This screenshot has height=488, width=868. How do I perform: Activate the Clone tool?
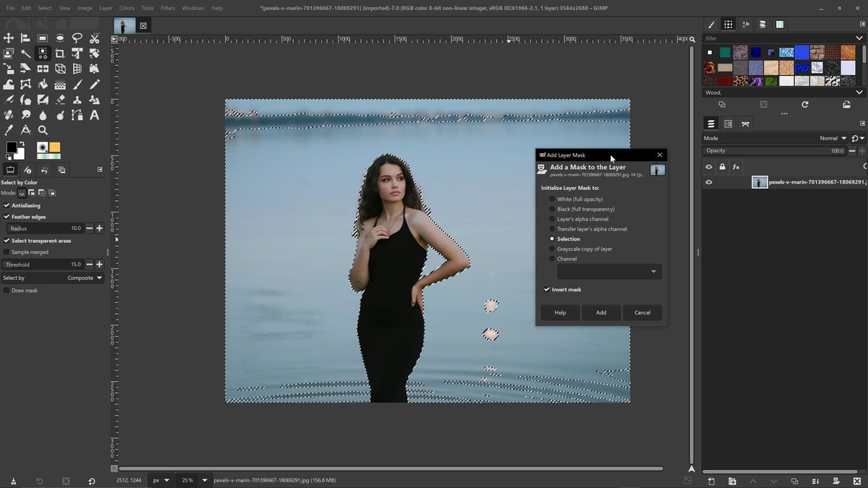point(77,99)
